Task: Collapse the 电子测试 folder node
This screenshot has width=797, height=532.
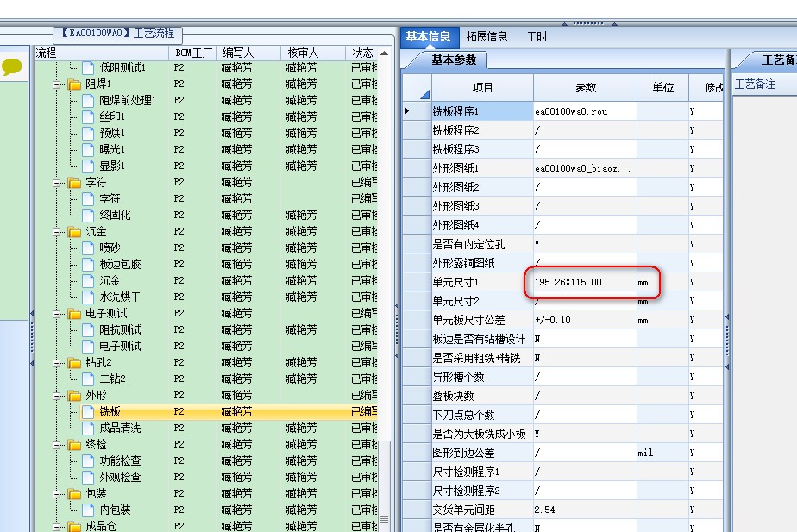Action: pyautogui.click(x=57, y=314)
